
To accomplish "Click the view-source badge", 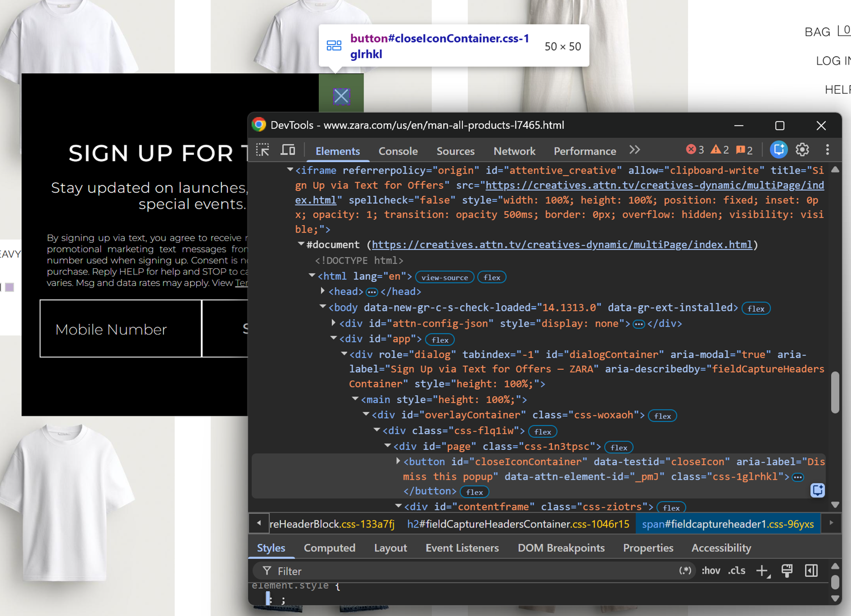I will coord(445,277).
